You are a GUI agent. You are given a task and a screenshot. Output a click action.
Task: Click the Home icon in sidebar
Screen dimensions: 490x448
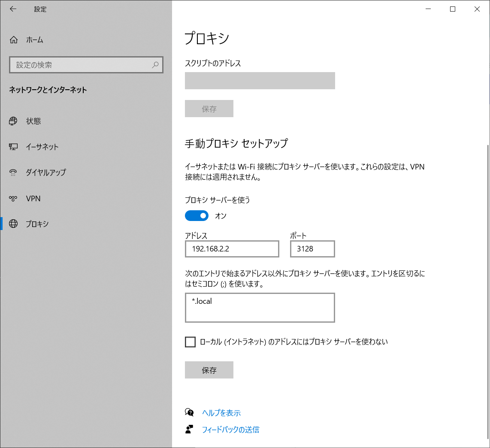point(14,40)
